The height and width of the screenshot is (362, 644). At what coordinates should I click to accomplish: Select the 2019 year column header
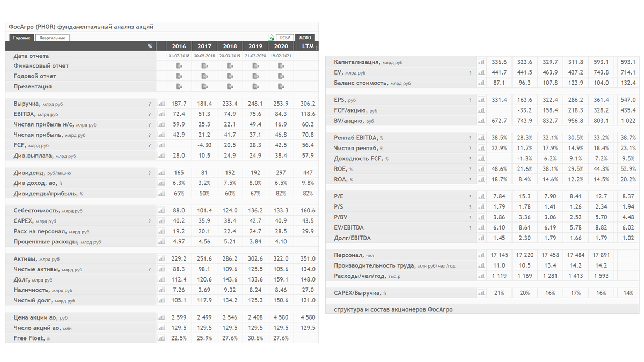tap(255, 46)
